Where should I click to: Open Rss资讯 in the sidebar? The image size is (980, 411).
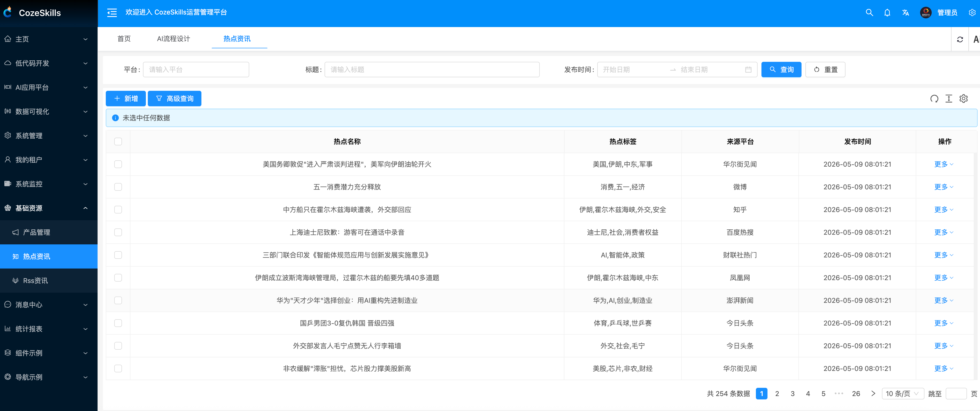tap(49, 280)
